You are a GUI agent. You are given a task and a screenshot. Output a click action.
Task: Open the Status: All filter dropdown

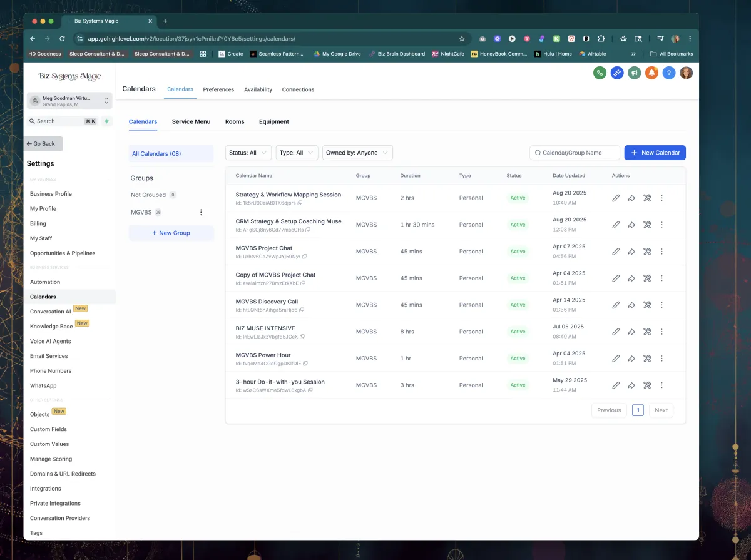[x=248, y=153]
